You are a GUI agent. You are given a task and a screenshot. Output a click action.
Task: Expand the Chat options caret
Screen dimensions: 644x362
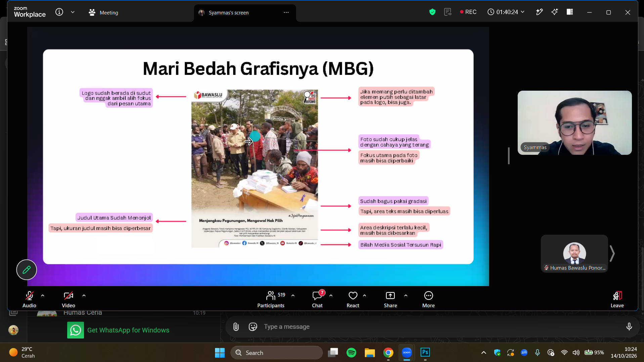point(331,296)
